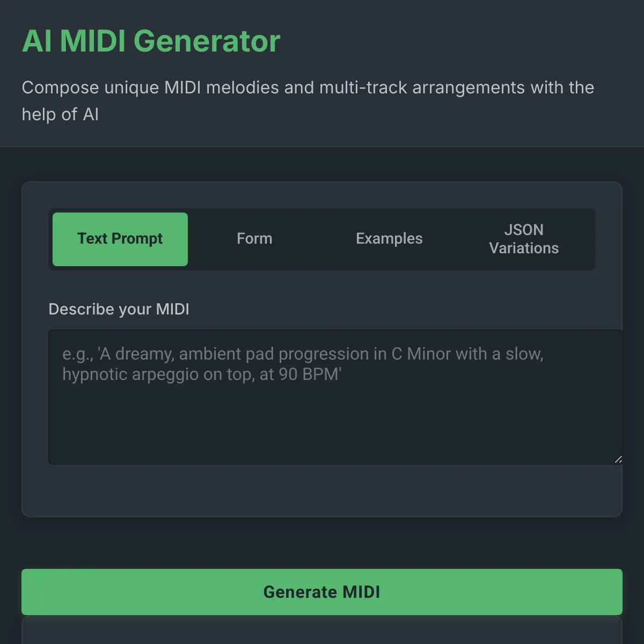The image size is (644, 644).
Task: Click the word 'Variations' in the last tab
Action: [524, 248]
